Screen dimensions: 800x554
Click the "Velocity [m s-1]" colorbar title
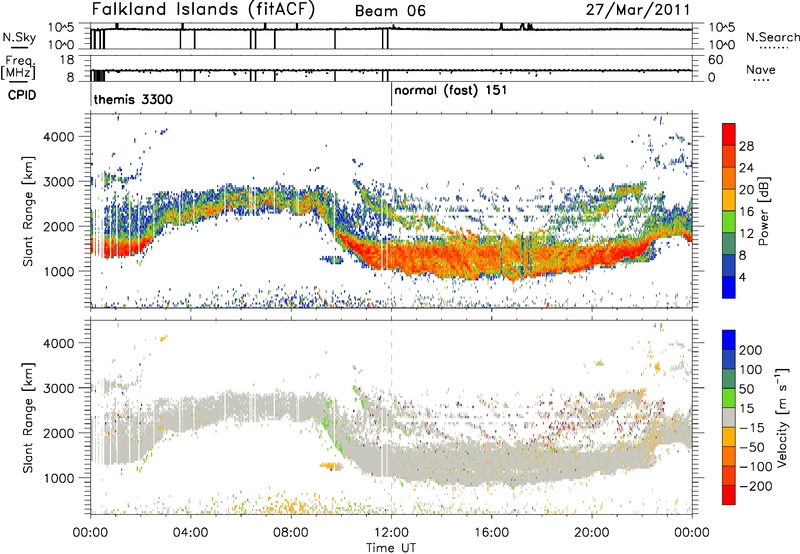782,417
